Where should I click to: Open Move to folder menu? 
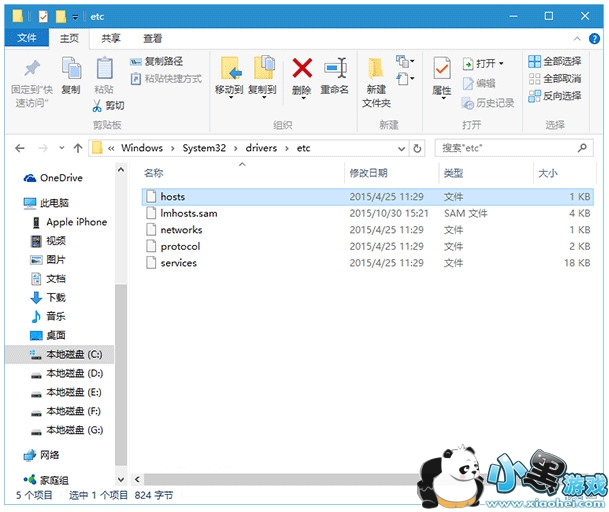229,77
